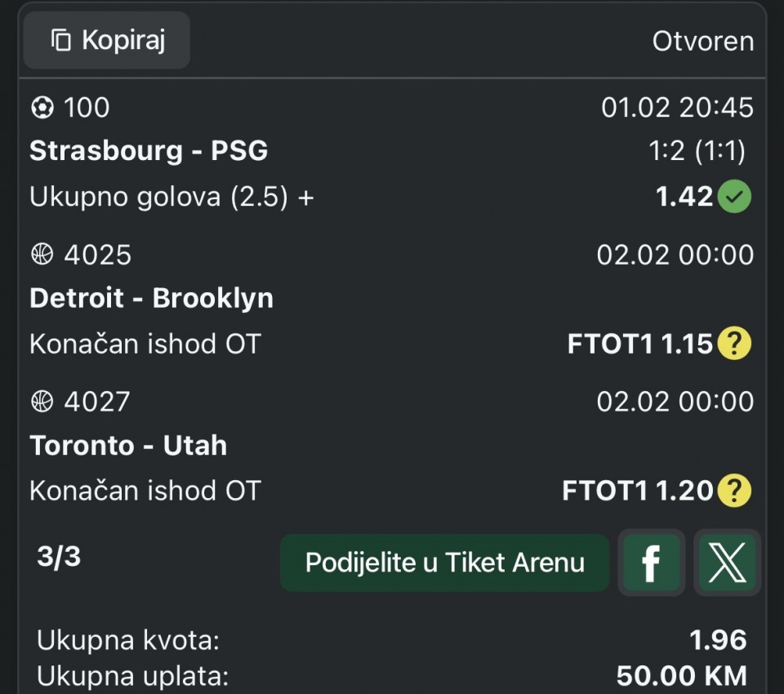
Task: Click basketball icon beside 4027
Action: click(42, 402)
